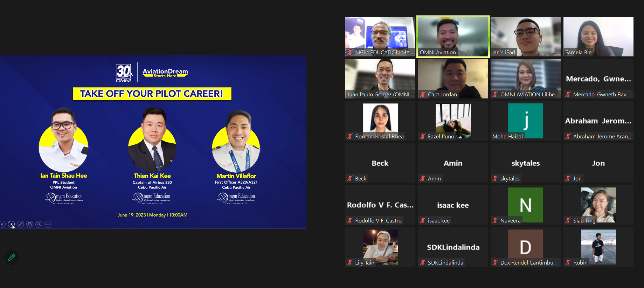
Task: Open green annotate pencil button
Action: (x=12, y=258)
